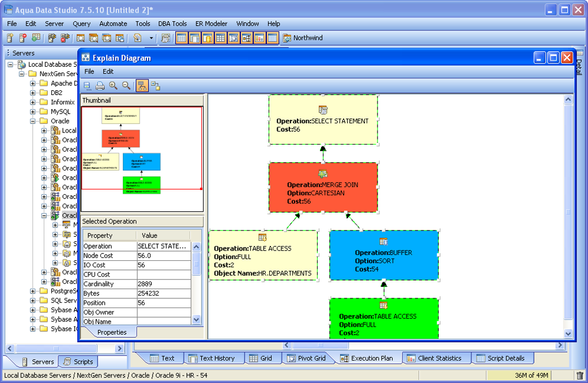
Task: Click the server icon with red stop mark
Action: tap(23, 38)
